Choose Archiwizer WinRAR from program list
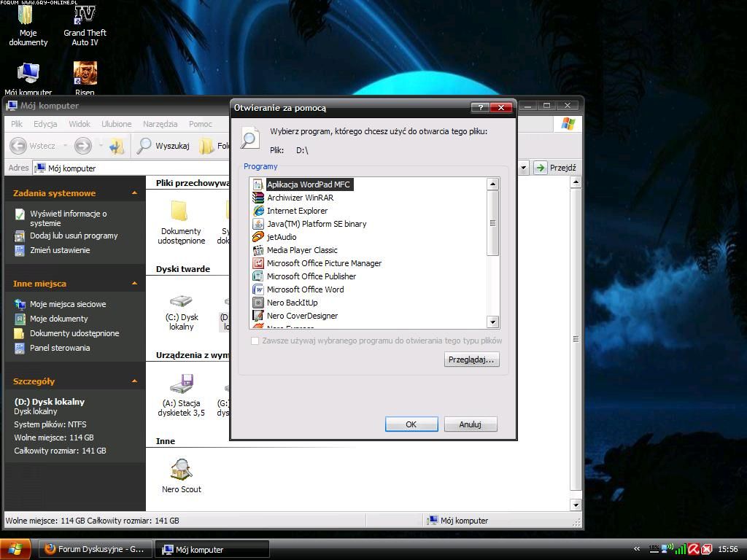The height and width of the screenshot is (560, 747). tap(300, 198)
